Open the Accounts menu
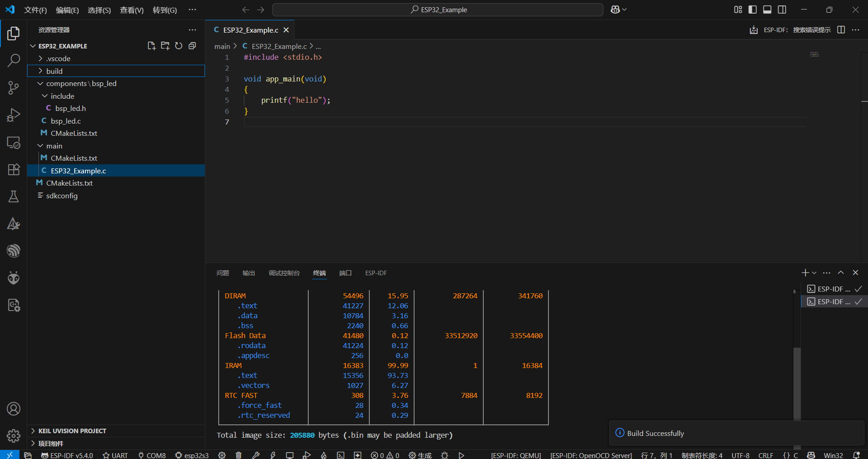Viewport: 868px width, 459px height. (14, 409)
